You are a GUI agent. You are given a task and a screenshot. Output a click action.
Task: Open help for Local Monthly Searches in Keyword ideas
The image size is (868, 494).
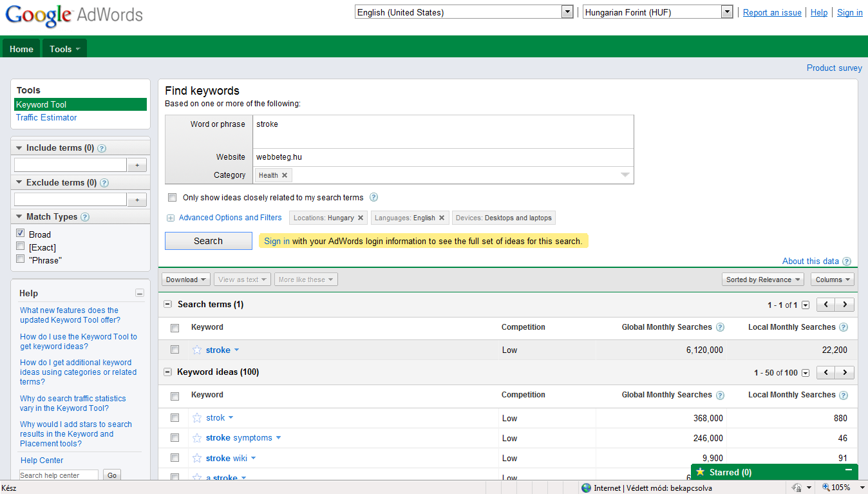tap(844, 395)
